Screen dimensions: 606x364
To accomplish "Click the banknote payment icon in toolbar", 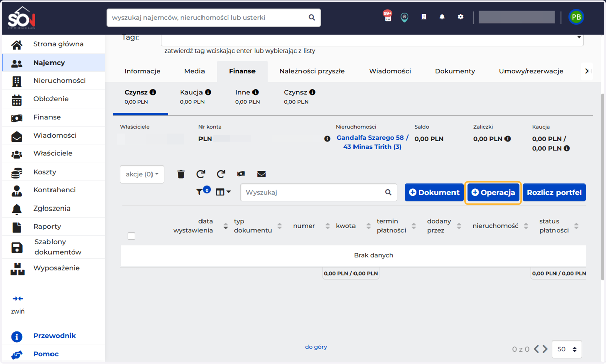I will tap(241, 174).
